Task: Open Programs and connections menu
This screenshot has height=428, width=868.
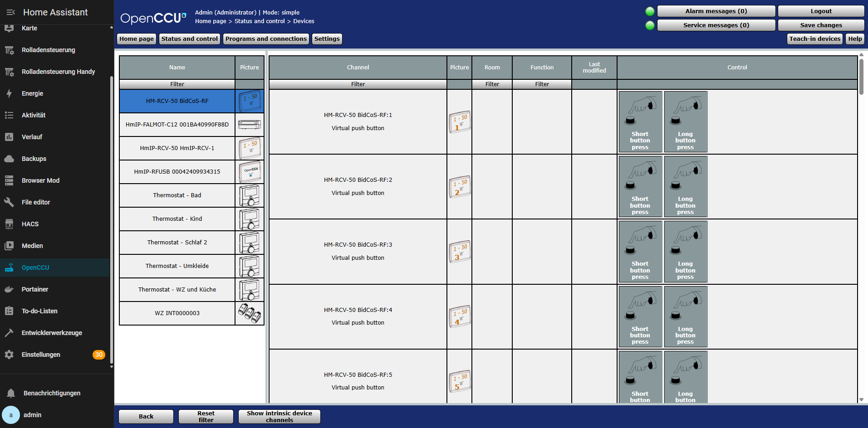Action: click(x=266, y=39)
